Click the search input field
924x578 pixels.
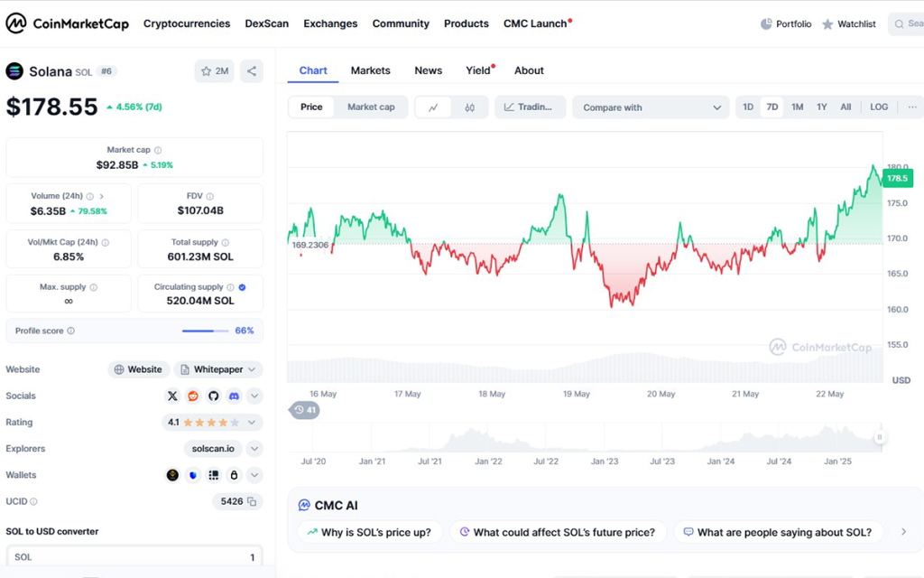coord(906,24)
